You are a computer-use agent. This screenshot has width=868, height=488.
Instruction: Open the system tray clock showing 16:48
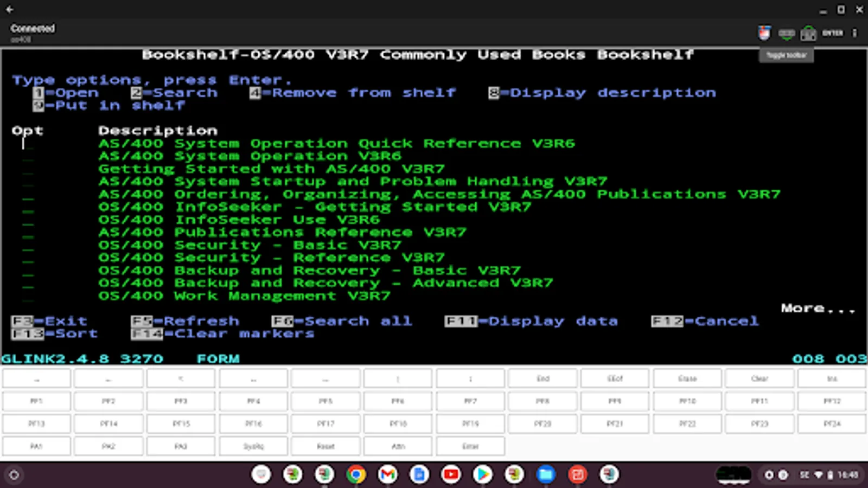pos(847,475)
